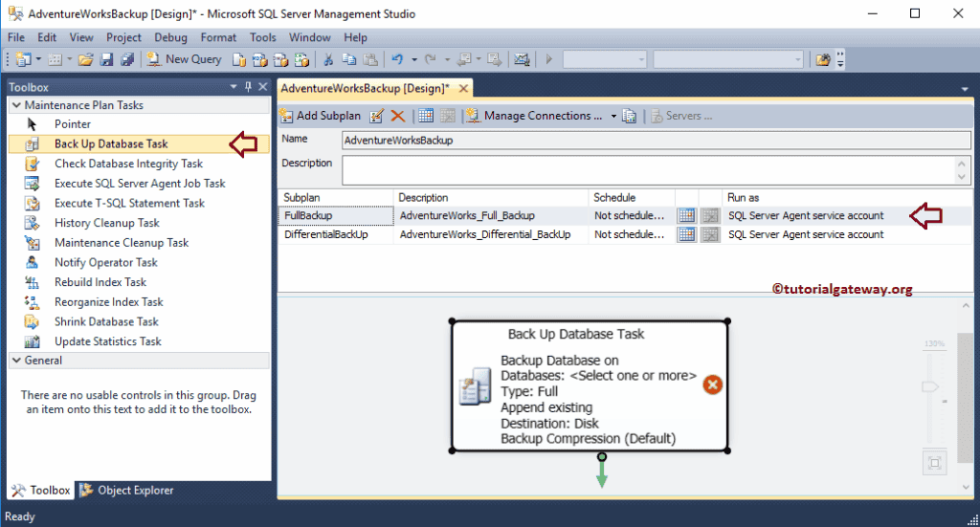The image size is (980, 527).
Task: Click the delete selected subplan X icon
Action: coord(397,116)
